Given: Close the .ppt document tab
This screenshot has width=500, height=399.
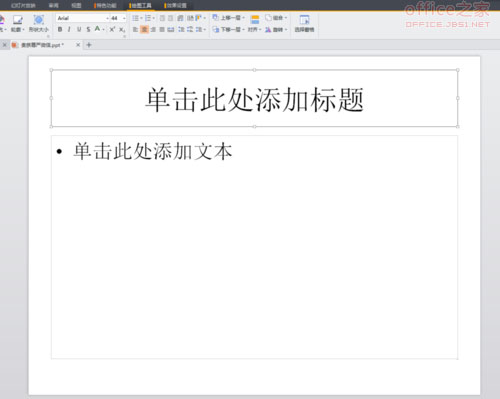Looking at the screenshot, I should (x=78, y=45).
